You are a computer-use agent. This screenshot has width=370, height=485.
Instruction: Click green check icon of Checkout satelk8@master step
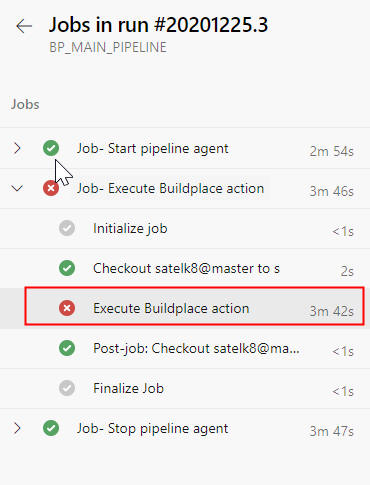tap(67, 268)
